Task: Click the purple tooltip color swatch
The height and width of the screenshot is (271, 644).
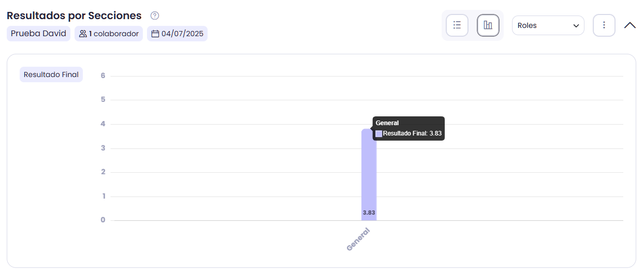Action: pos(379,133)
